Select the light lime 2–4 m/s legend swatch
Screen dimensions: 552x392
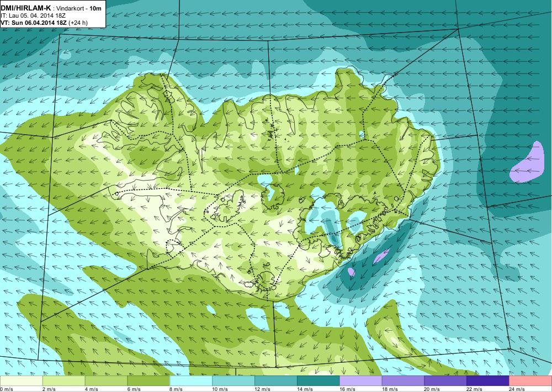pos(63,381)
